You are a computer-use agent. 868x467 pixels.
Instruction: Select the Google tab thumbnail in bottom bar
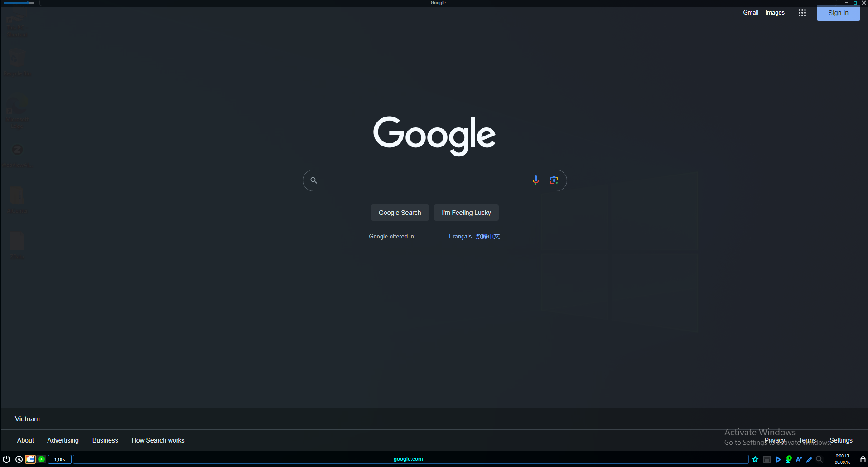pos(30,459)
